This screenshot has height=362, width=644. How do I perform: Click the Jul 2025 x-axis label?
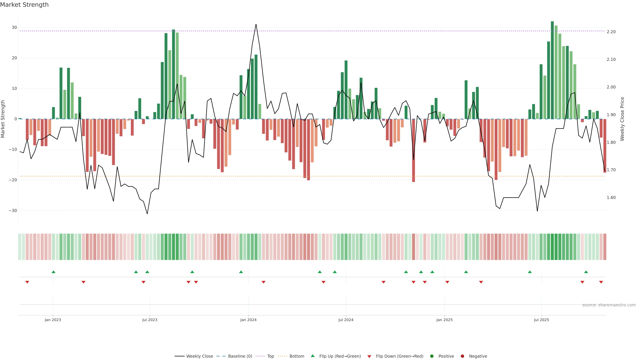pyautogui.click(x=541, y=320)
